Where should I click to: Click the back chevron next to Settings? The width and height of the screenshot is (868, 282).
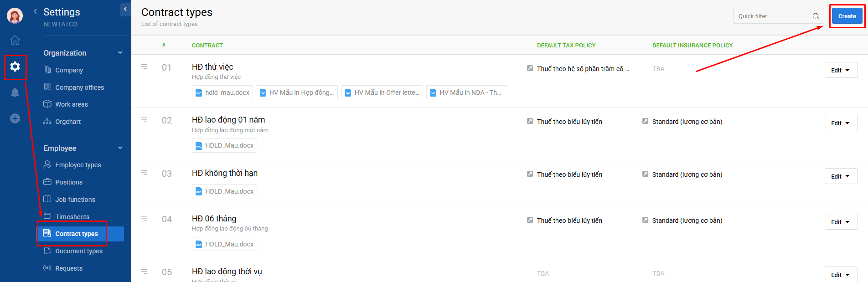click(36, 11)
